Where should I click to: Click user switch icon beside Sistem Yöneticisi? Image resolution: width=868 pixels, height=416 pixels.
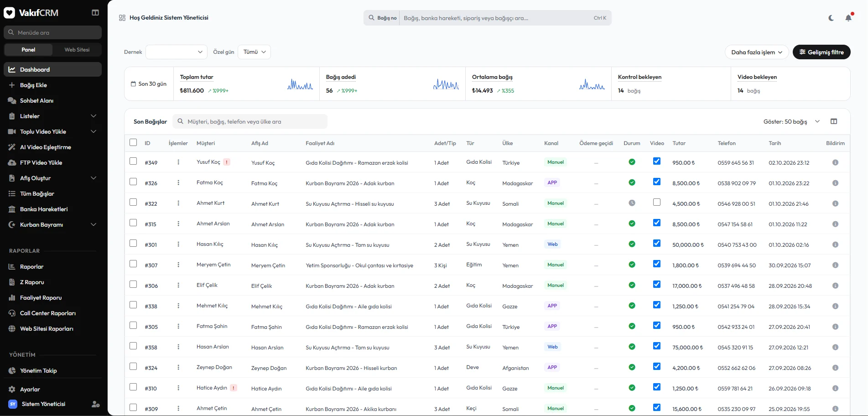pos(95,404)
